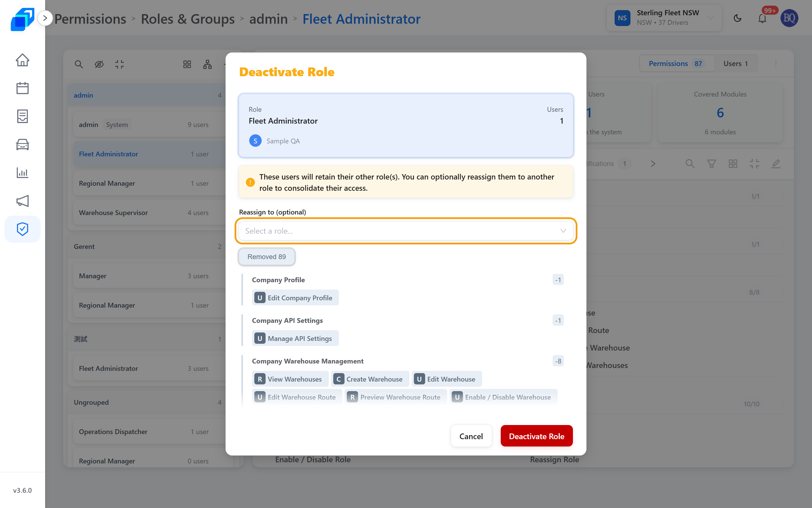Click the Company Warehouse Management -8 badge
This screenshot has width=812, height=508.
coord(558,361)
